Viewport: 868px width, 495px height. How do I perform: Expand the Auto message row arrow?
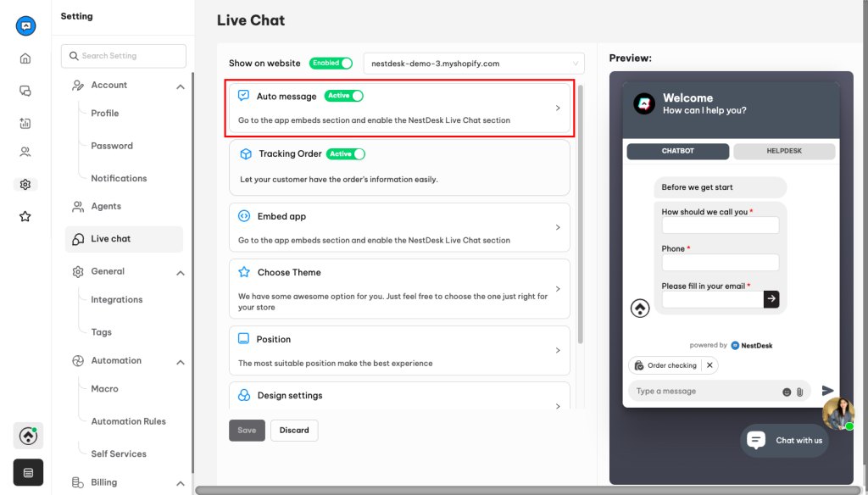pos(558,108)
